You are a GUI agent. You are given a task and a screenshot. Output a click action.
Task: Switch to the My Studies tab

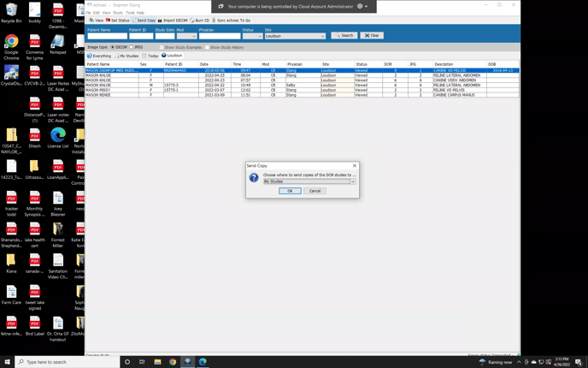[127, 56]
